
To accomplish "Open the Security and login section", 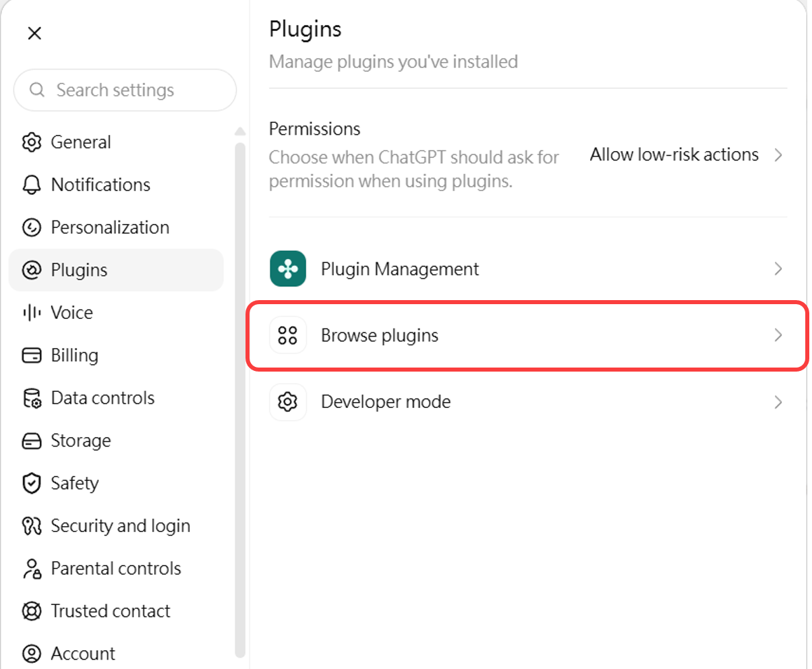I will 116,525.
